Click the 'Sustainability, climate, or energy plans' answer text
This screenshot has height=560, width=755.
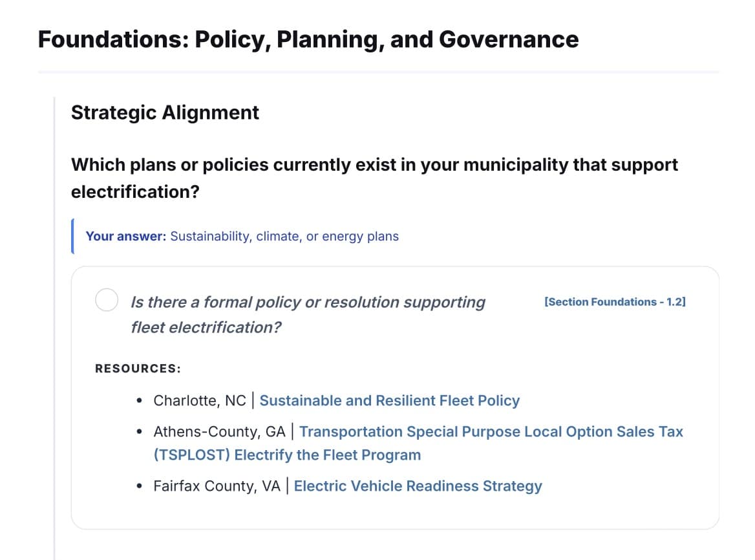284,237
